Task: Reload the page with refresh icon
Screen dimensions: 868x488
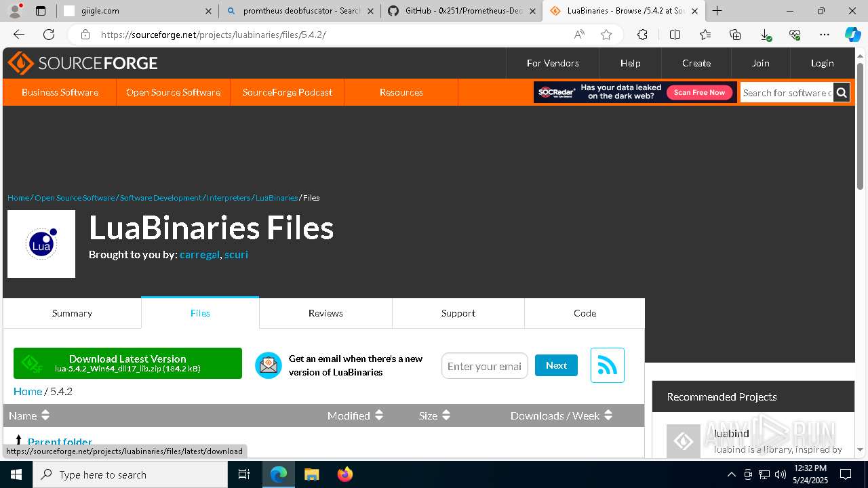Action: point(49,35)
